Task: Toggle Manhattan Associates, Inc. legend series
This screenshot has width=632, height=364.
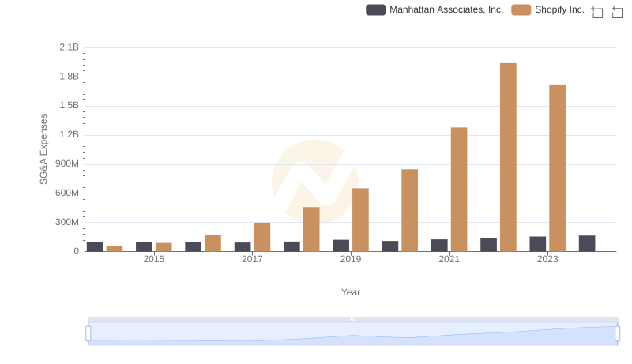Action: coord(434,9)
